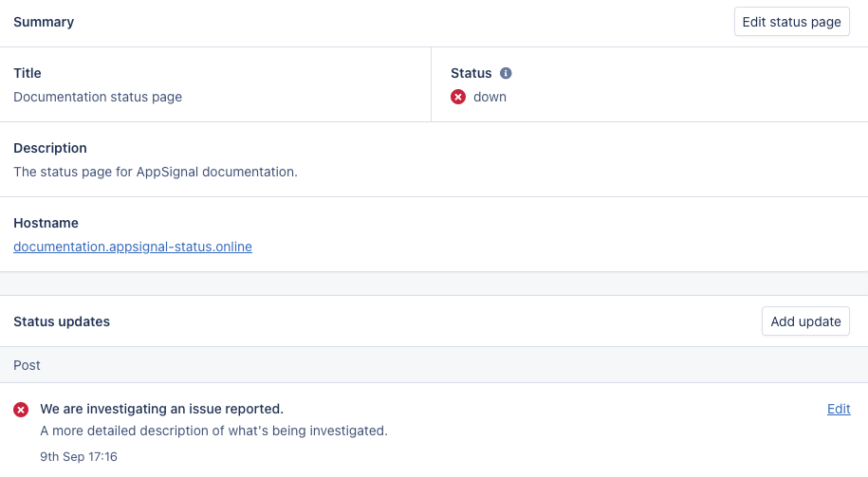868x477 pixels.
Task: Select the 'We are investigating an issue reported' title
Action: [x=161, y=409]
